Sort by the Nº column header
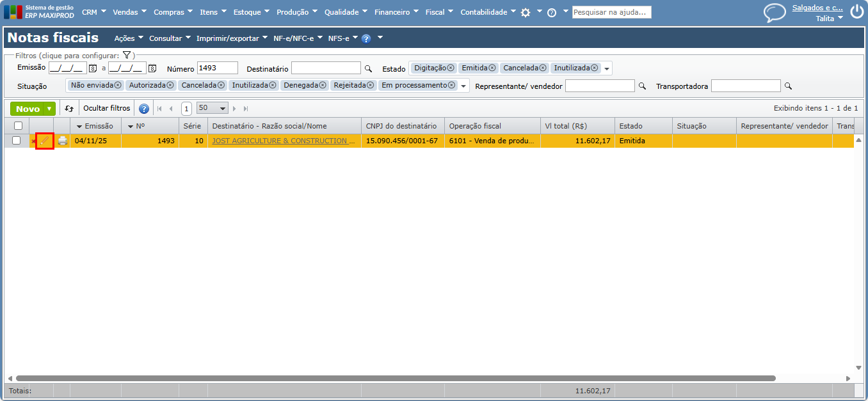The image size is (868, 401). pos(150,126)
